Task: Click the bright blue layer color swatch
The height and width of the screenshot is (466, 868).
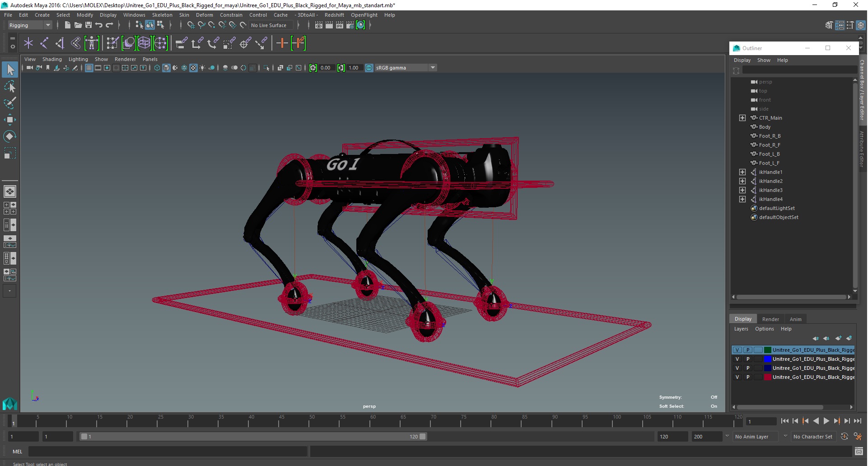Action: point(767,359)
